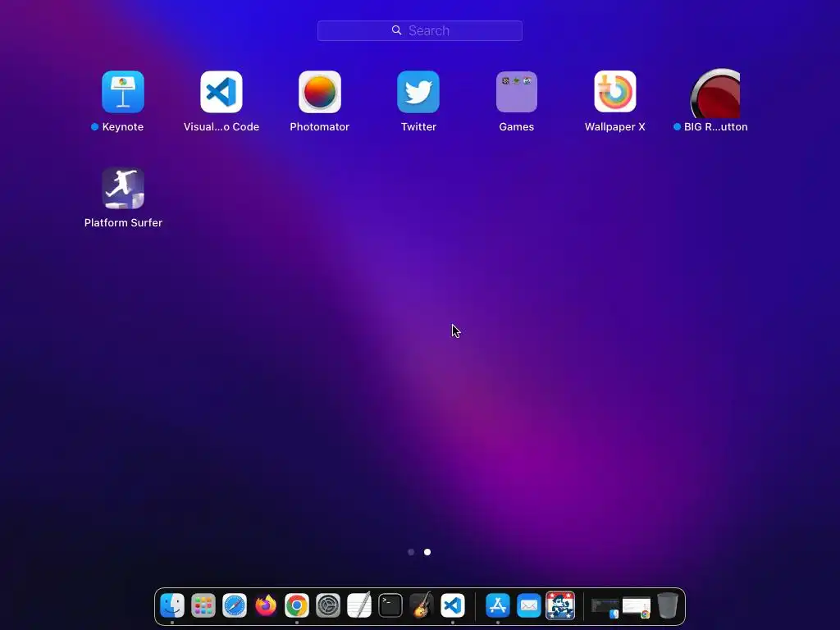Click the Launchpad icon in Dock

click(203, 606)
